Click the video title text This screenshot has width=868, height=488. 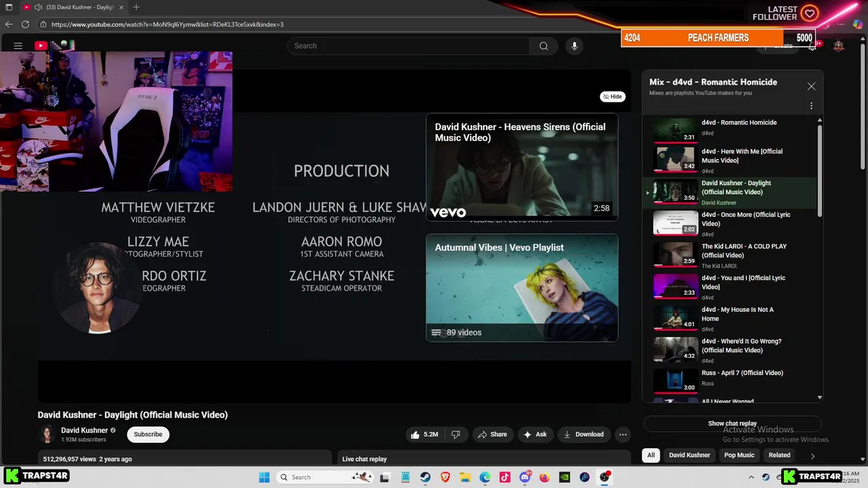[x=133, y=415]
